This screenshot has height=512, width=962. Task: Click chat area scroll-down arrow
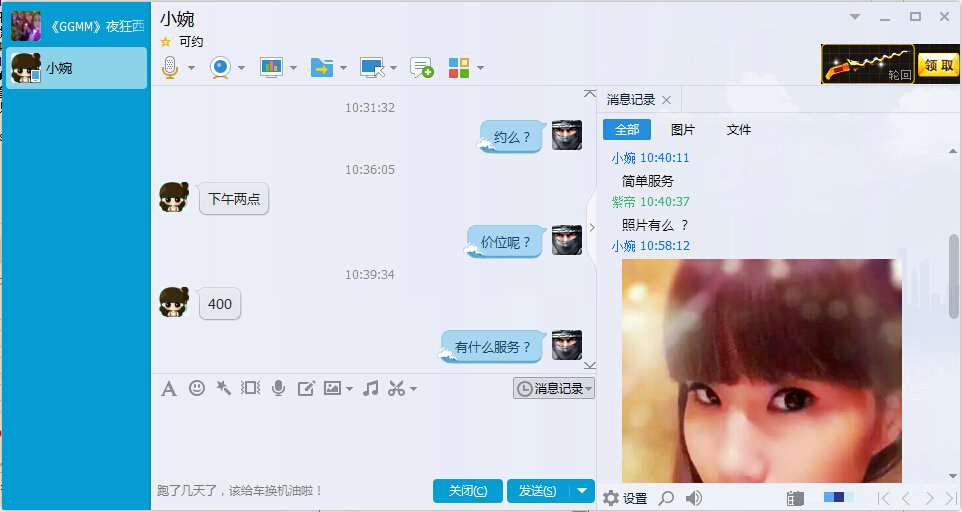(x=590, y=365)
